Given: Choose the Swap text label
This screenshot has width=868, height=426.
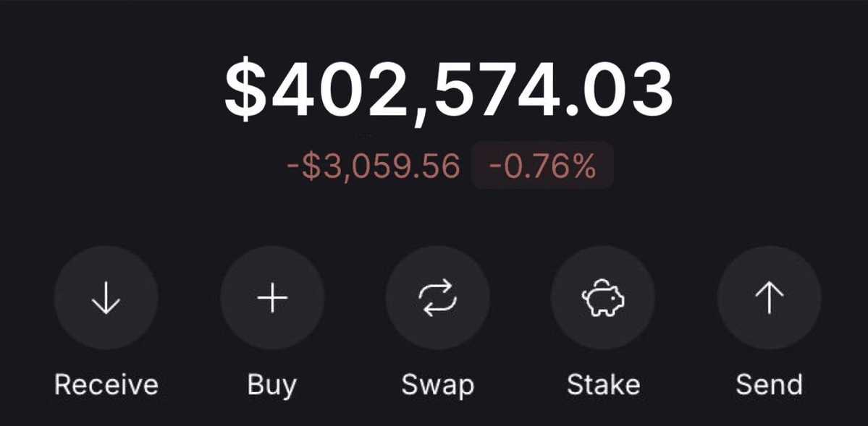Looking at the screenshot, I should pyautogui.click(x=437, y=384).
